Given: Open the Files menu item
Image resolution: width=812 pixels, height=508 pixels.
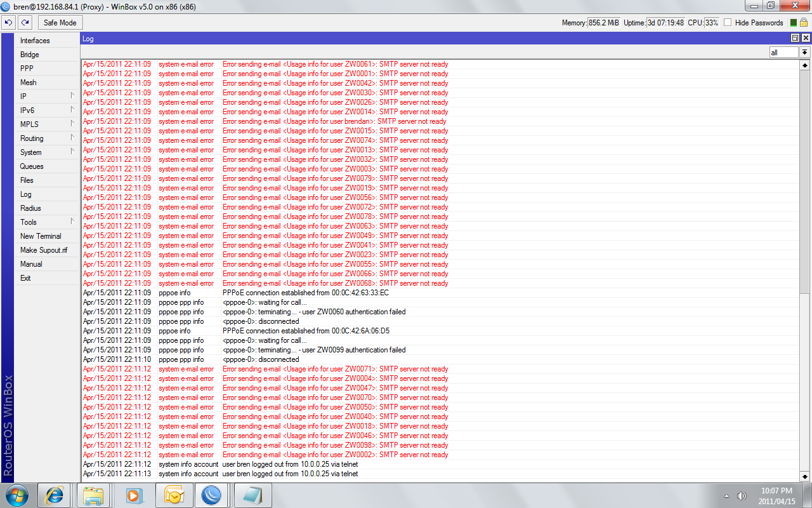Looking at the screenshot, I should click(x=48, y=180).
